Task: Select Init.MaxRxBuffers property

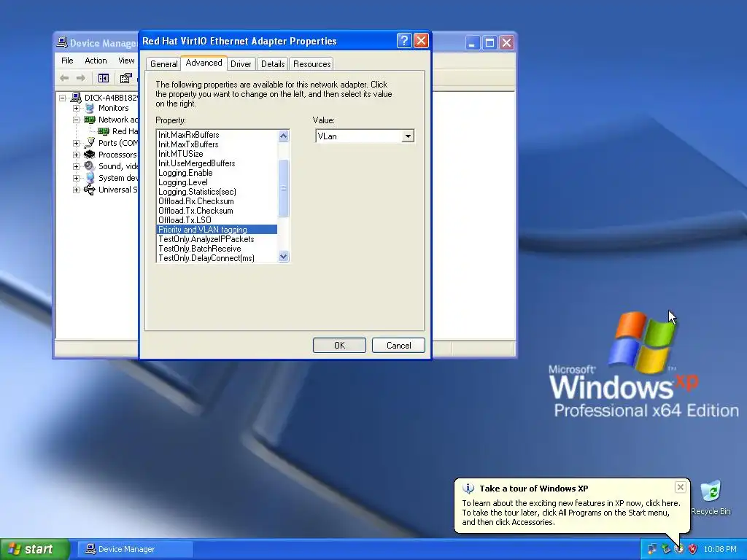Action: click(217, 135)
